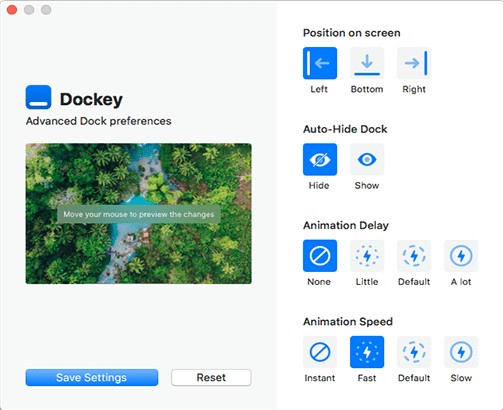Choose None for Animation Delay
This screenshot has height=410, width=503.
[x=320, y=256]
